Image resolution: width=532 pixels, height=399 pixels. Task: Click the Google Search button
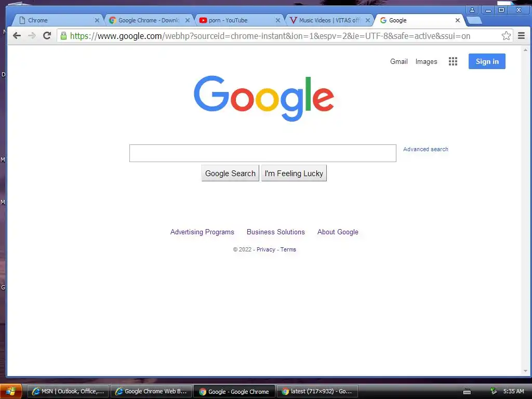(x=230, y=174)
